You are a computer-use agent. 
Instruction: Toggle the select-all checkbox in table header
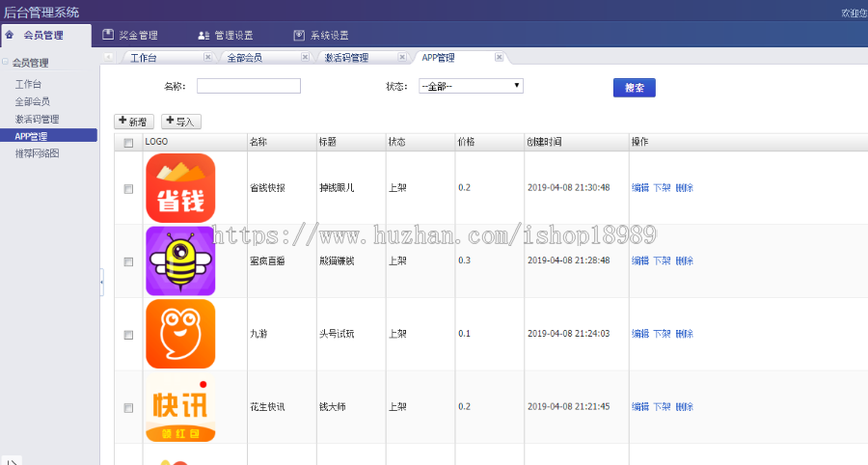128,143
